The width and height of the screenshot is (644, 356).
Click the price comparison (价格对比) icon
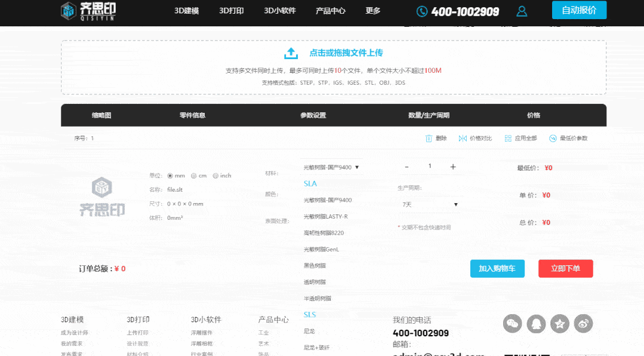(x=462, y=139)
